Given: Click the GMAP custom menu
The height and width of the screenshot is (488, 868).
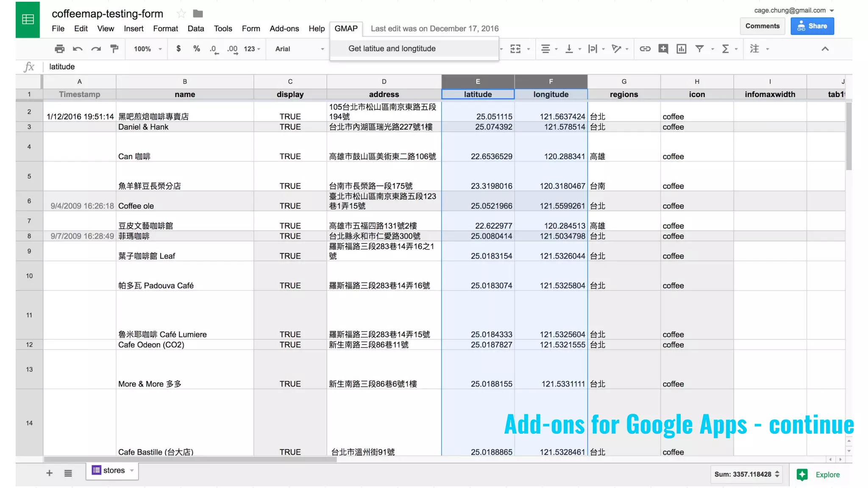Looking at the screenshot, I should point(346,28).
